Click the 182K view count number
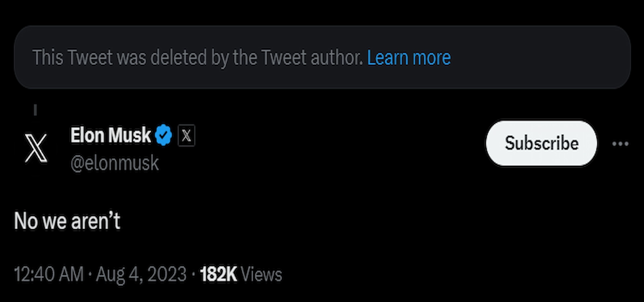 click(x=219, y=275)
